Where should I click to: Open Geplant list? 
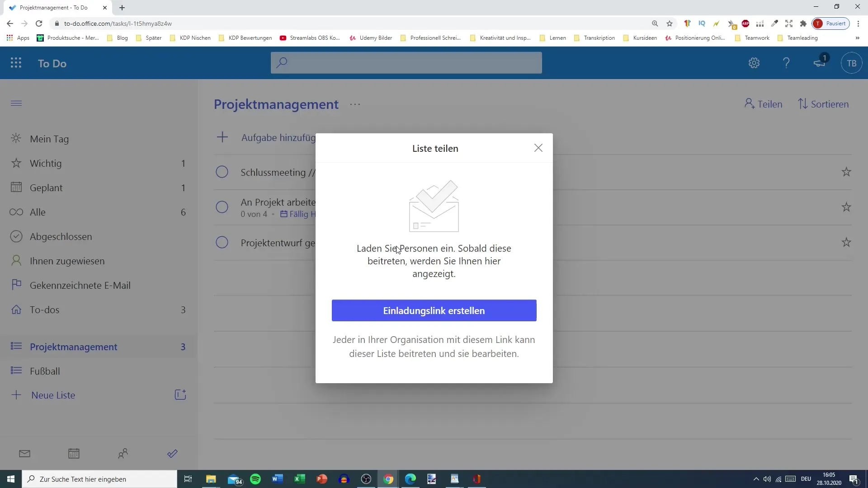(x=99, y=188)
